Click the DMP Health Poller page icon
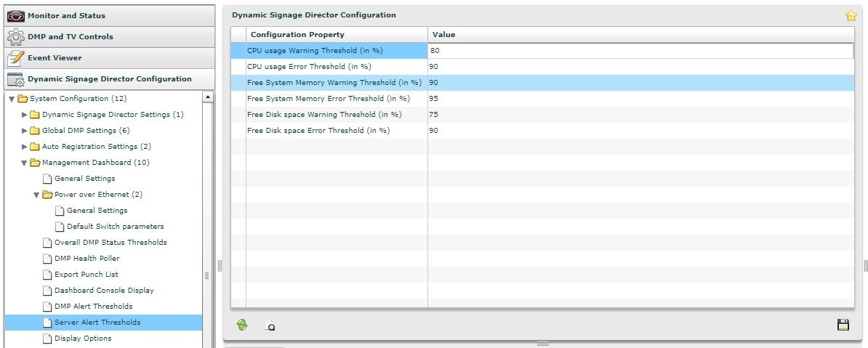 click(47, 259)
